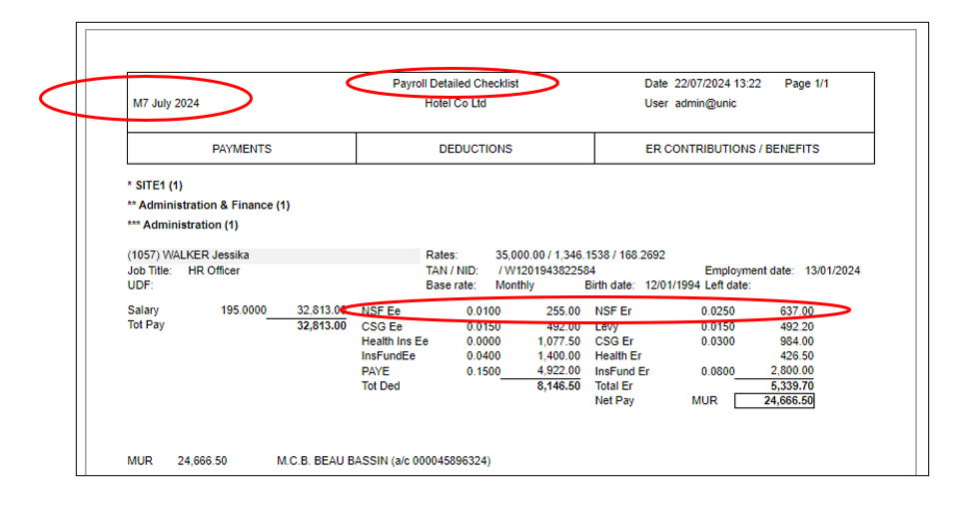Select the DEDUCTIONS column header

tap(476, 149)
